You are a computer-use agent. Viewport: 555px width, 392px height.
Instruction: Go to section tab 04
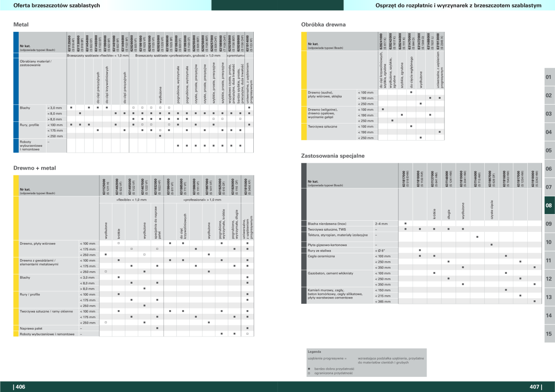pos(549,132)
